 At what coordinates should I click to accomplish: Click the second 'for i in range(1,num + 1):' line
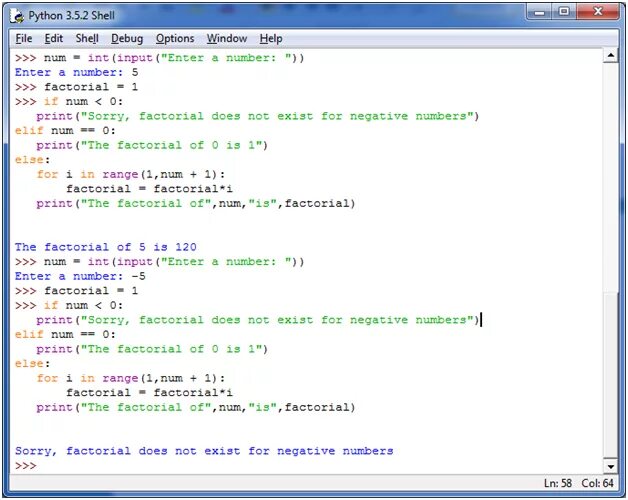tap(131, 378)
